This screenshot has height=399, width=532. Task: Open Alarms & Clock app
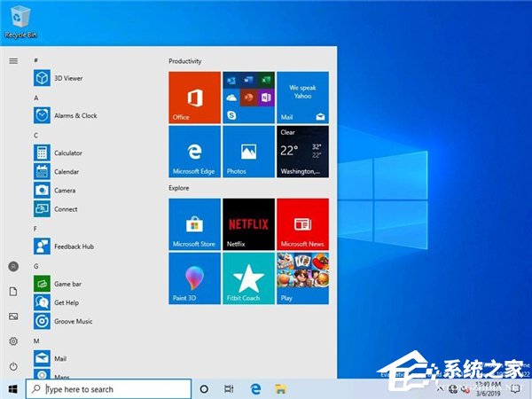point(75,115)
